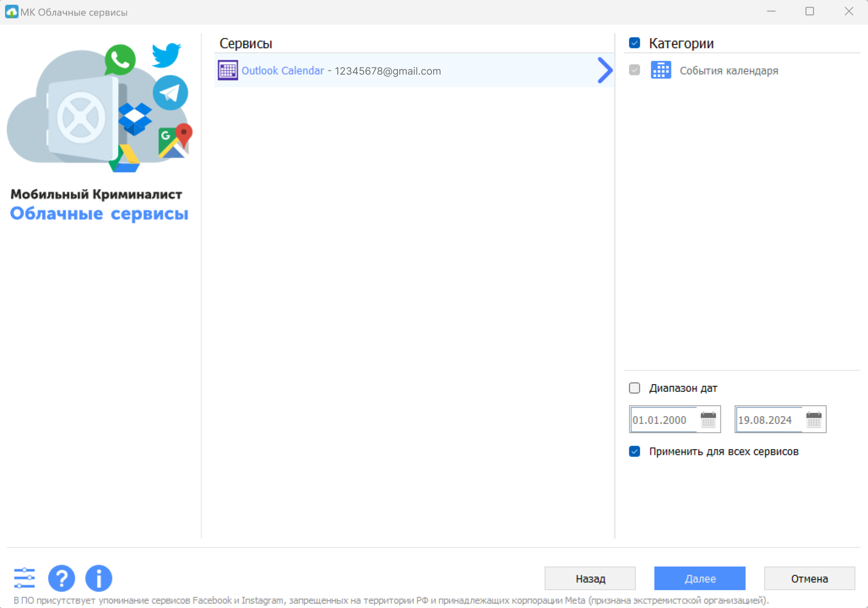Open calendar picker for end date 19.08.2024
868x608 pixels.
click(x=814, y=420)
